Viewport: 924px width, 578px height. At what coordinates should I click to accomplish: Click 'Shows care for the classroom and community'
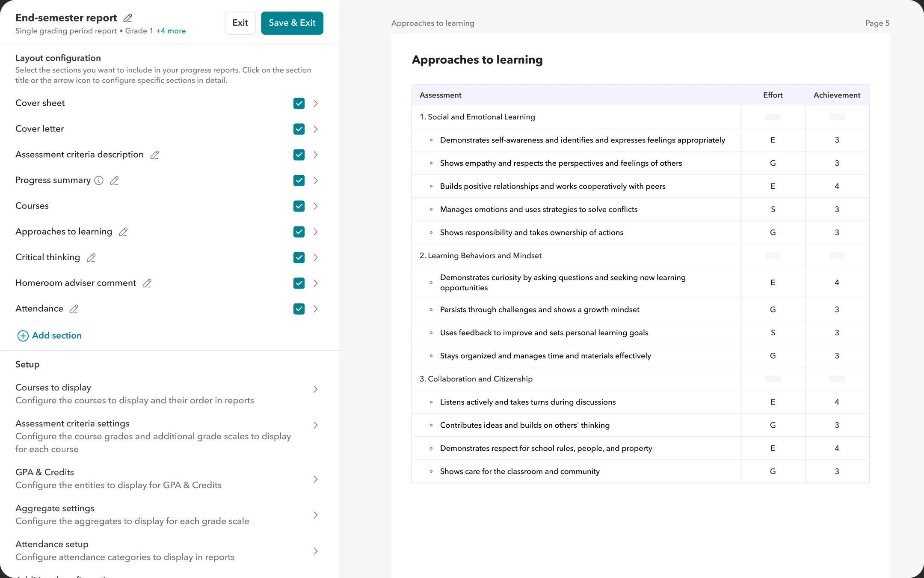point(520,471)
